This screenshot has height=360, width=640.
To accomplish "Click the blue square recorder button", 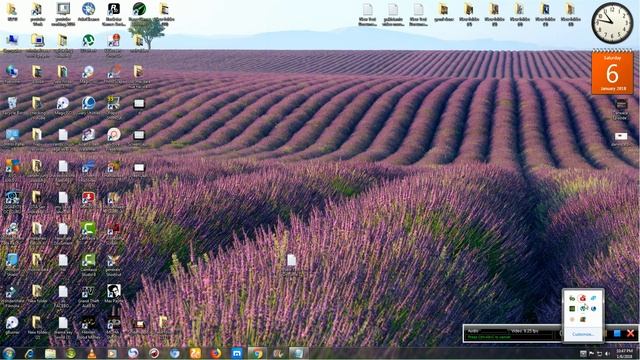I will pyautogui.click(x=617, y=333).
